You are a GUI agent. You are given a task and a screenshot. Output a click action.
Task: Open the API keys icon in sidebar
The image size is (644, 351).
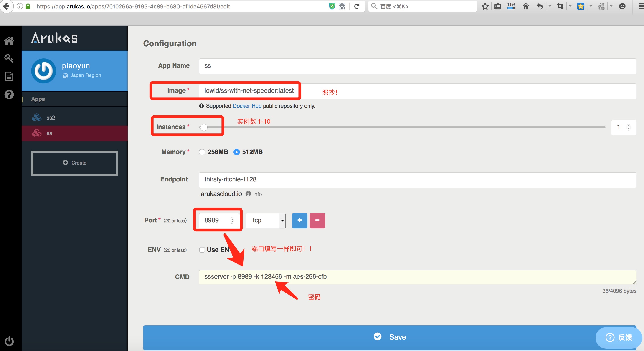coord(9,58)
